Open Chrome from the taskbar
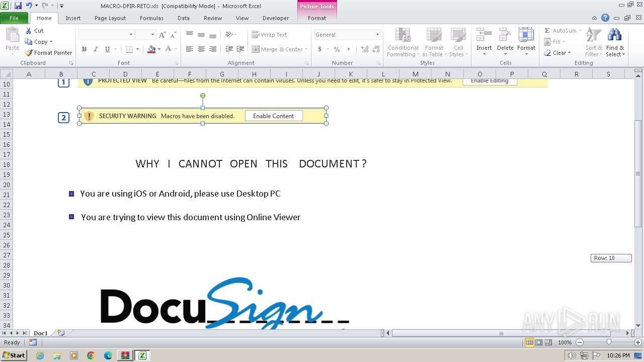 91,355
